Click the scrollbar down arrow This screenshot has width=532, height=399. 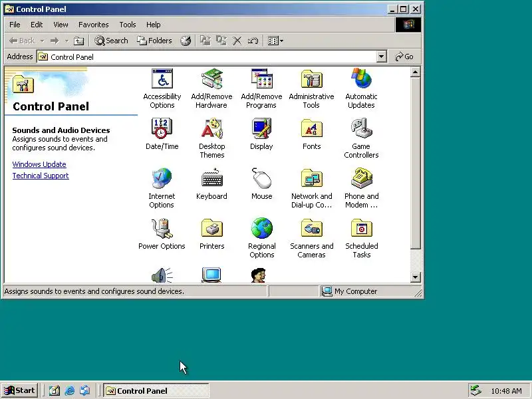(x=415, y=277)
